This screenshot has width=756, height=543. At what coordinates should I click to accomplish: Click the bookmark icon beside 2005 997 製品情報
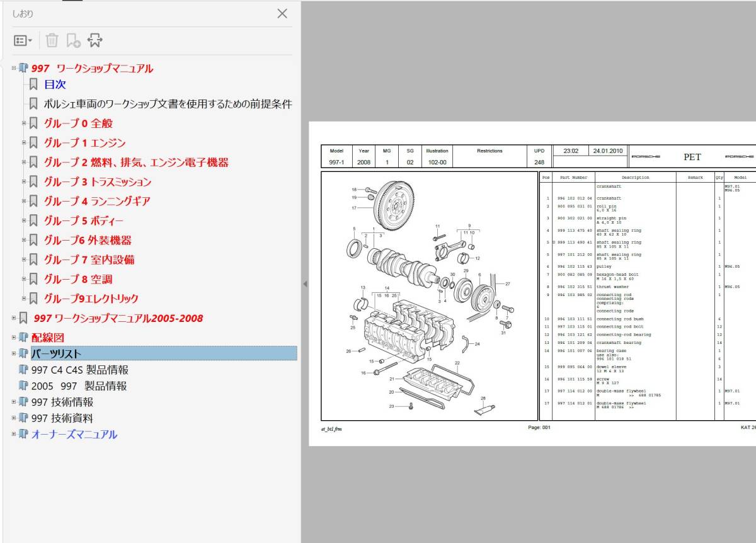pos(23,386)
